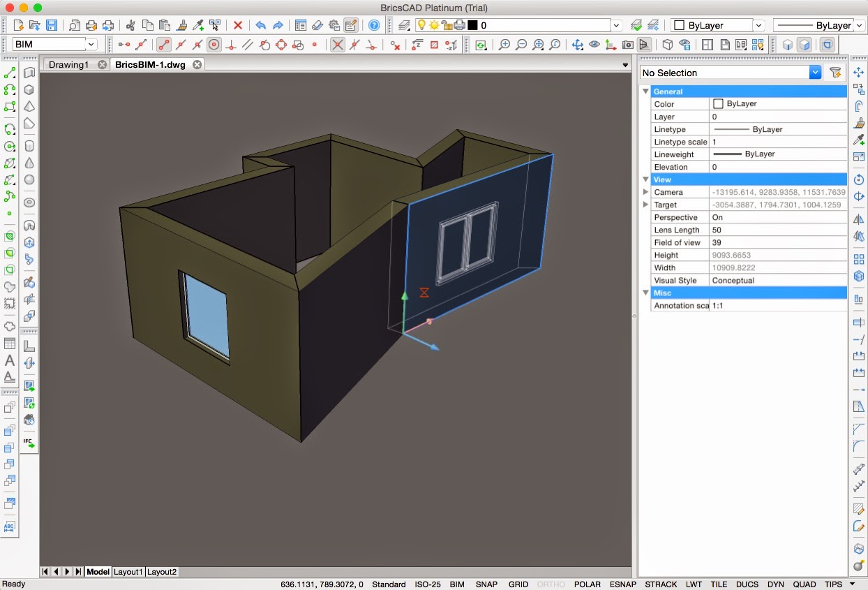This screenshot has width=868, height=590.
Task: Click the Match Properties eyedropper icon
Action: 198,25
